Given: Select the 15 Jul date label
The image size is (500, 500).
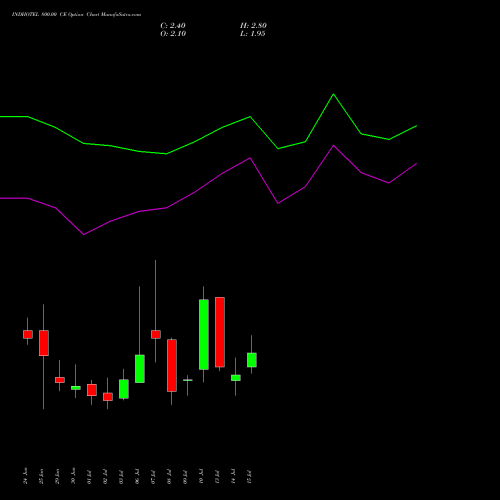Looking at the screenshot, I should (x=250, y=476).
